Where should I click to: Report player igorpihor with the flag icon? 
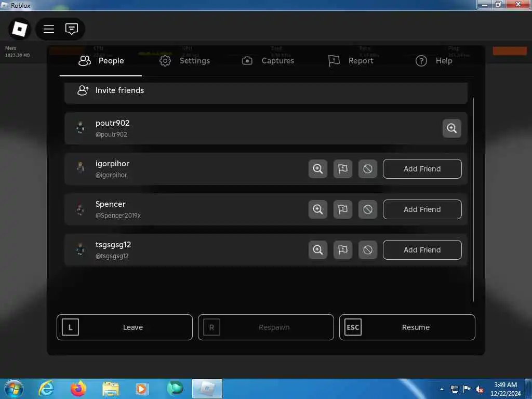(343, 169)
